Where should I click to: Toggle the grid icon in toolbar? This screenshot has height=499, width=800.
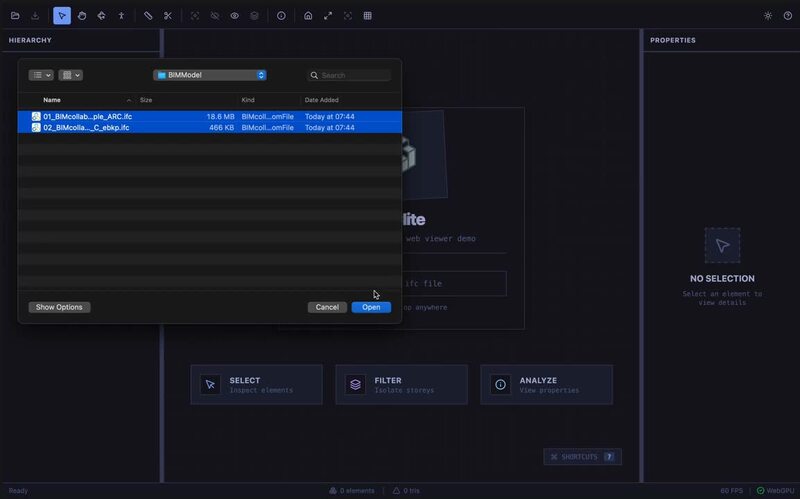tap(367, 16)
